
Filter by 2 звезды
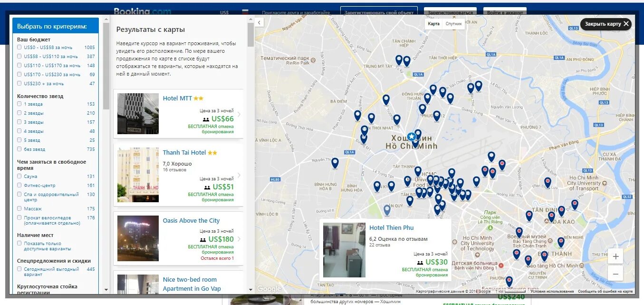[19, 113]
